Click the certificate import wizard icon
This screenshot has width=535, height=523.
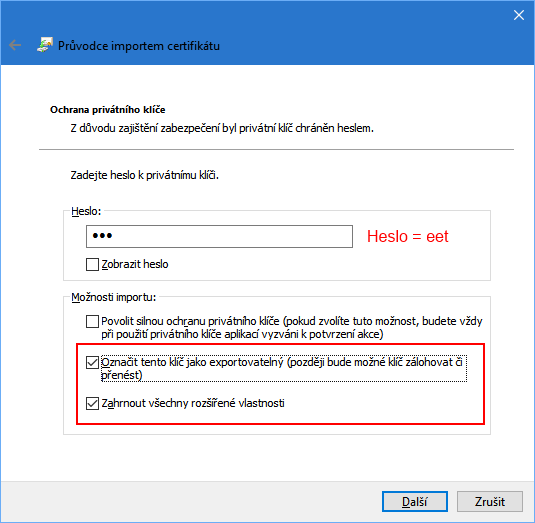(x=45, y=45)
